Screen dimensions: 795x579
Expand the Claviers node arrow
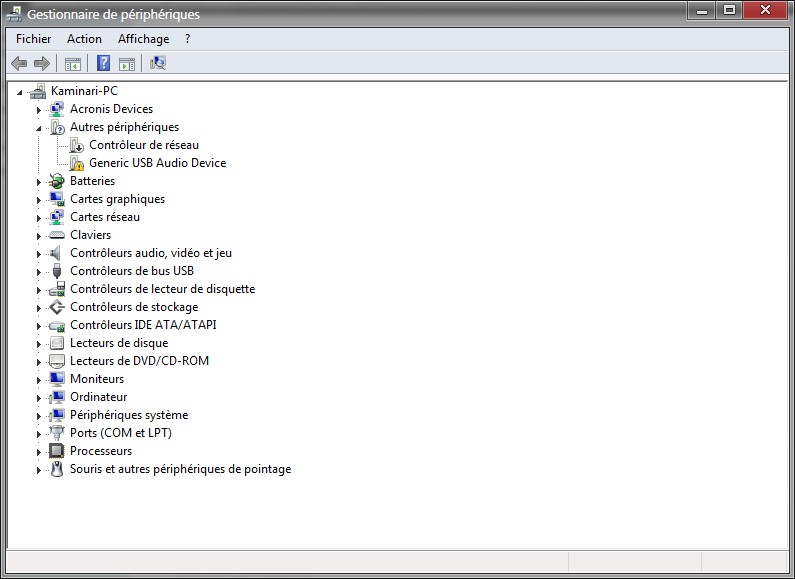click(x=39, y=236)
